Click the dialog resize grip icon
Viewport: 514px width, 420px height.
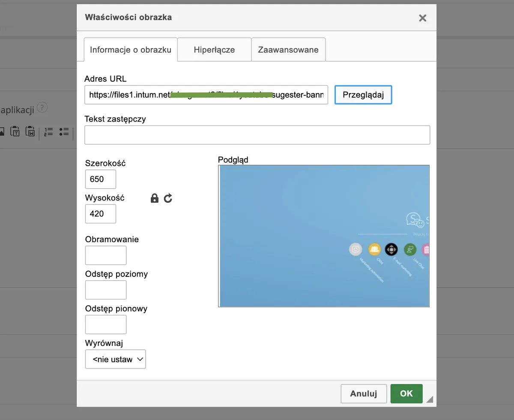coord(430,399)
